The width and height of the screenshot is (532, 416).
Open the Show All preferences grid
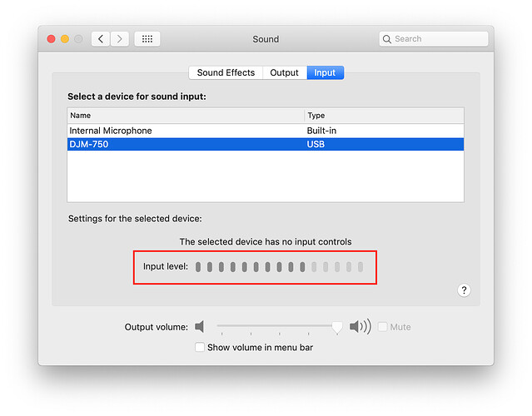(147, 39)
